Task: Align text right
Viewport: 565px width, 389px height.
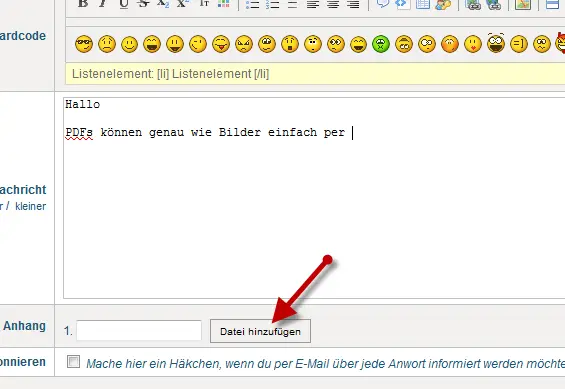Action: (x=353, y=4)
